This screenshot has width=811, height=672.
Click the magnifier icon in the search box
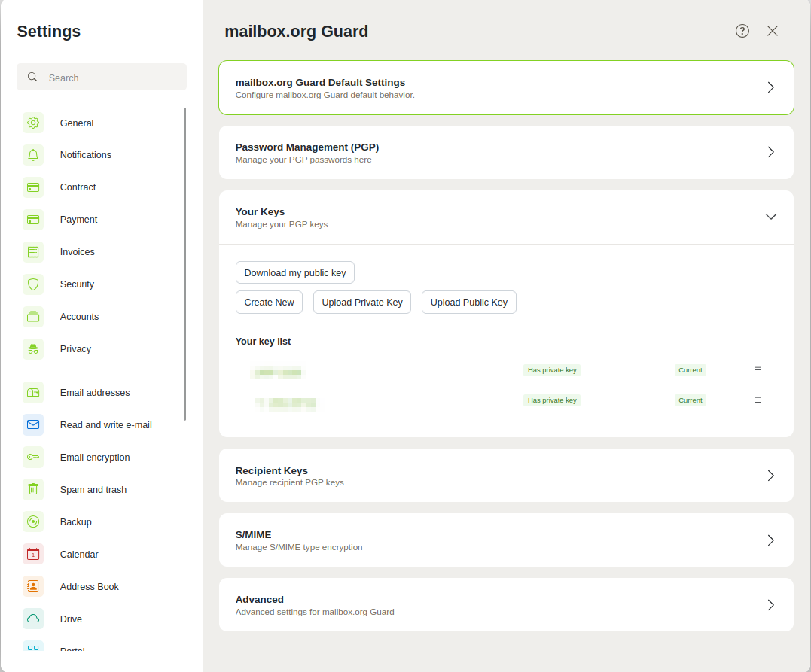click(x=32, y=77)
